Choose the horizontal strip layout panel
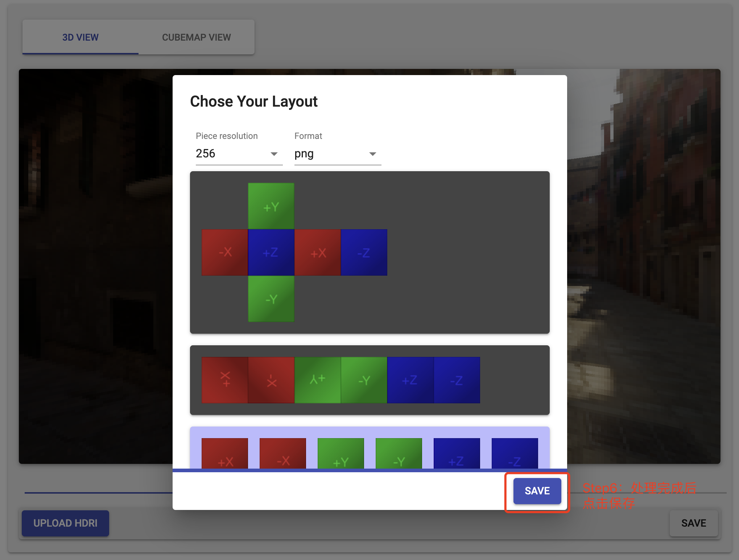This screenshot has width=739, height=560. pyautogui.click(x=514, y=380)
